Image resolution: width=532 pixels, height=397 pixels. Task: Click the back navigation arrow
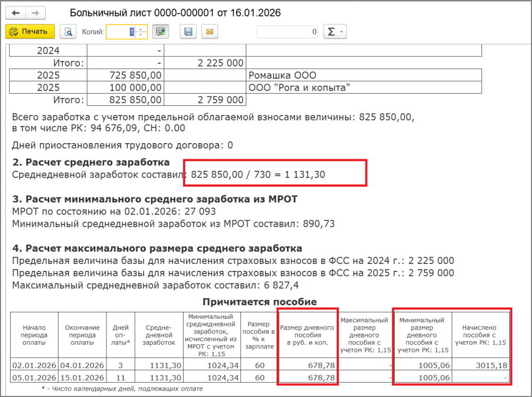[15, 13]
